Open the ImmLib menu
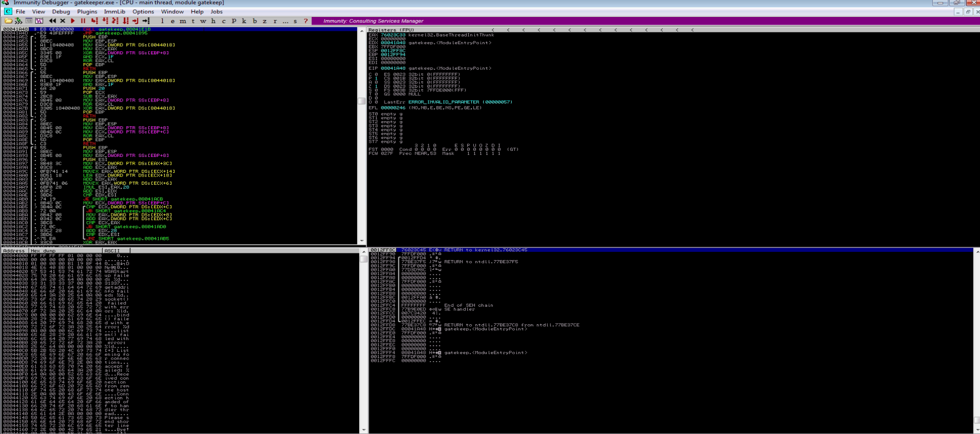The image size is (980, 434). tap(114, 11)
